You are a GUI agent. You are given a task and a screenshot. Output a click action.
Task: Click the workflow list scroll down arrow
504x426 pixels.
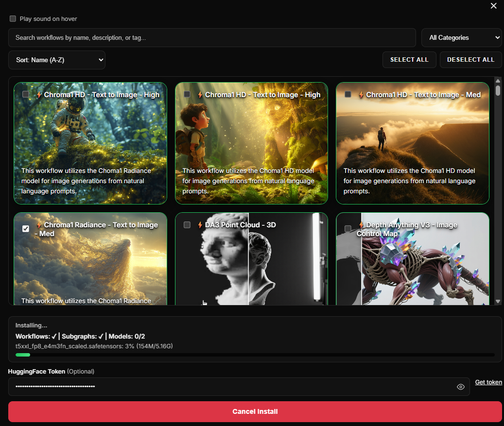pos(498,302)
